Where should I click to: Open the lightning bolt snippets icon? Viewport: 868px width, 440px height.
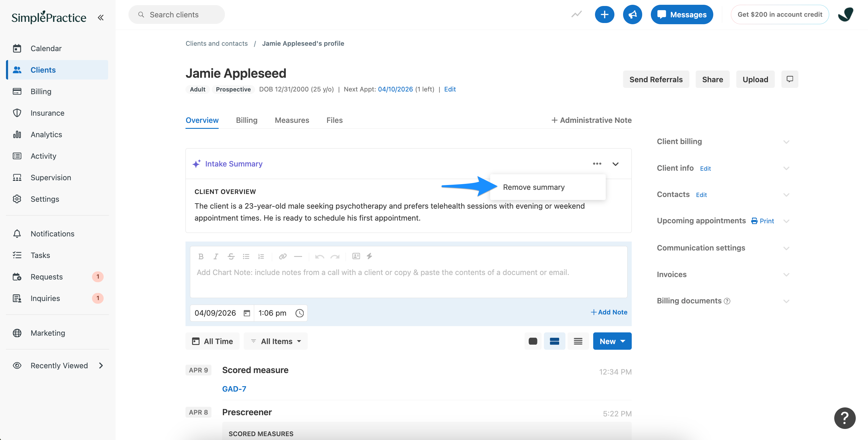370,256
